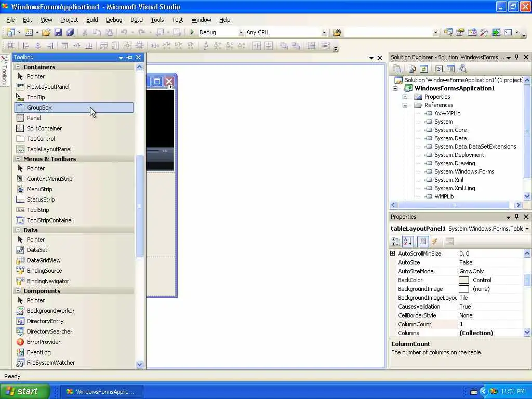Select the MenuStrip toolbox item

pos(74,189)
